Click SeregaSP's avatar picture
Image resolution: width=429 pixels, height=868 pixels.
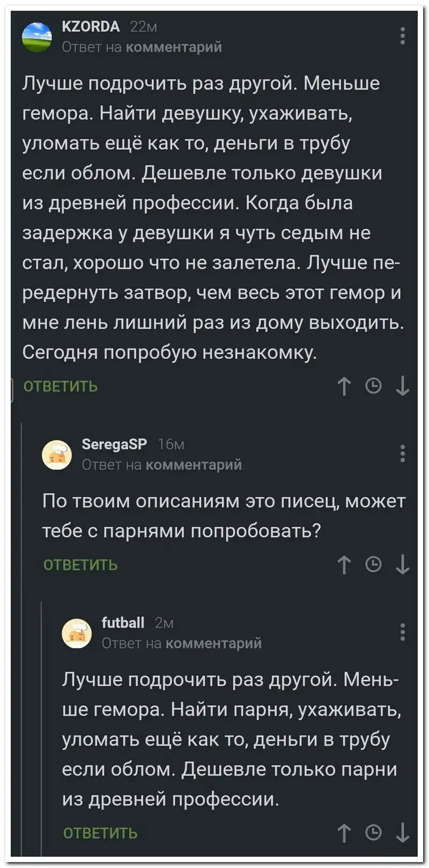[57, 455]
